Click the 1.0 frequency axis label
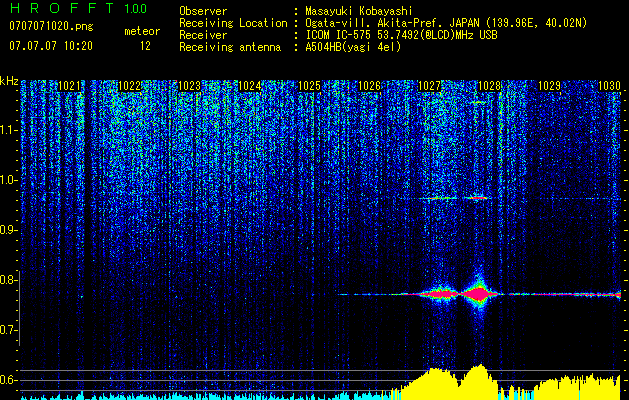Image resolution: width=629 pixels, height=400 pixels. [x=8, y=180]
